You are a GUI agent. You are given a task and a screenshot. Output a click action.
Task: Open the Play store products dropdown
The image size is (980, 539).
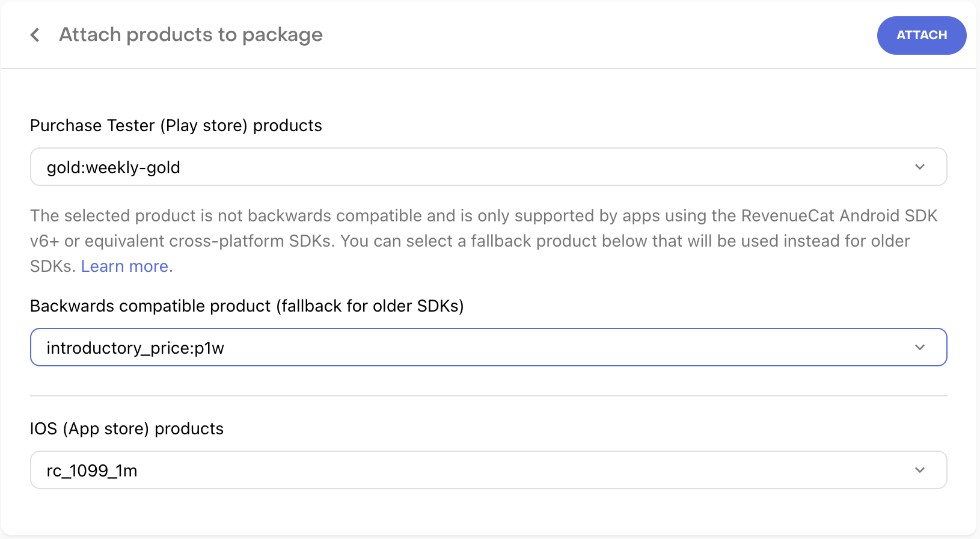pos(488,167)
